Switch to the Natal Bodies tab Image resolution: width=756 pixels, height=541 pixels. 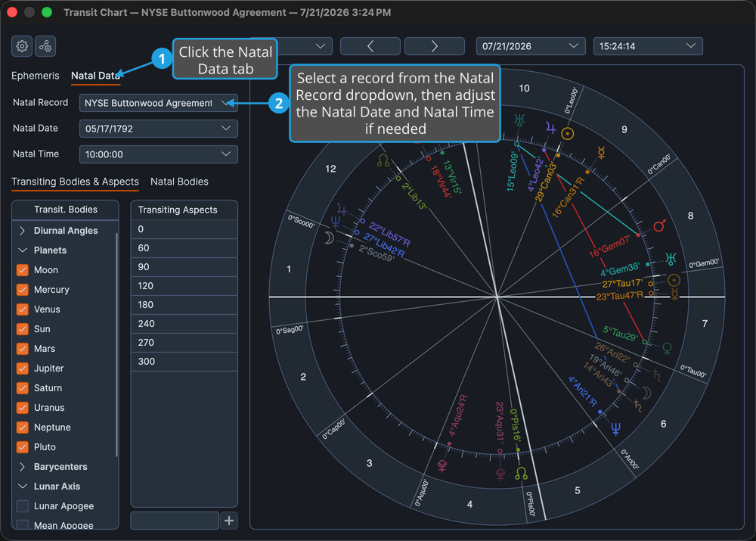(179, 182)
